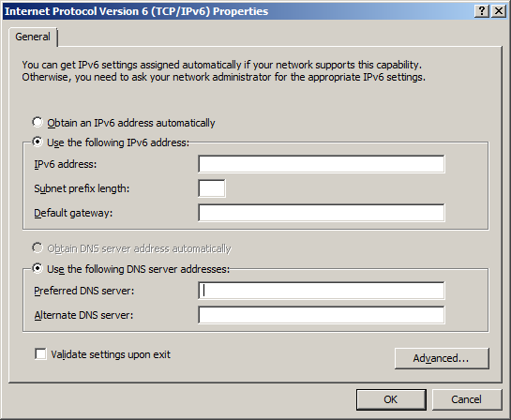Select the General tab
This screenshot has width=511, height=420.
[x=33, y=37]
